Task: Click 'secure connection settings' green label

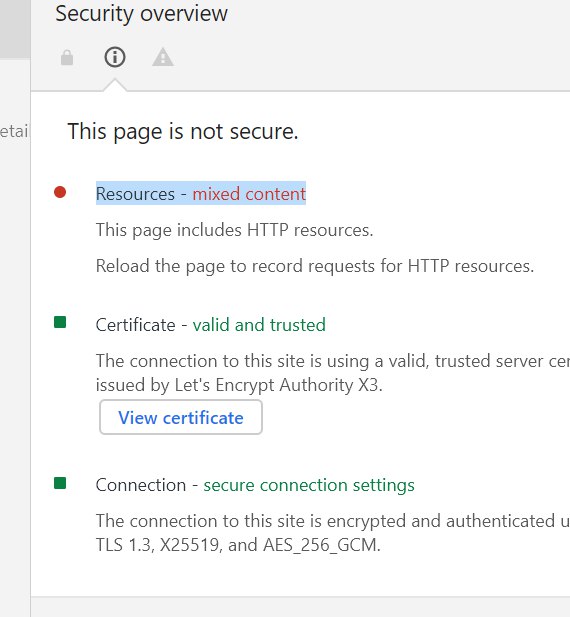Action: coord(309,485)
